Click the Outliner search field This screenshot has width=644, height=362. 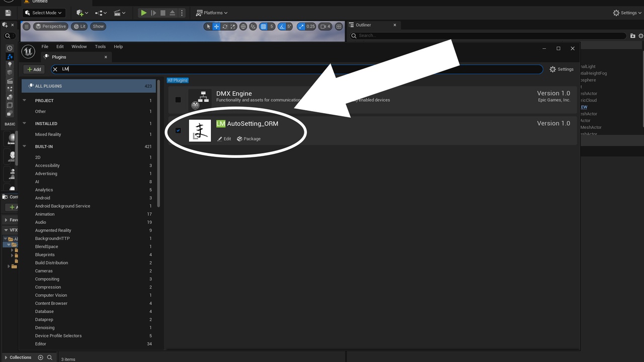[x=489, y=36]
